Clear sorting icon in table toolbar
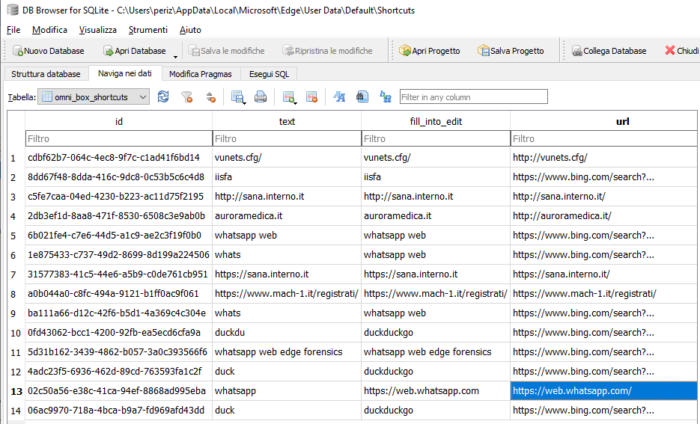This screenshot has height=424, width=700. point(211,97)
